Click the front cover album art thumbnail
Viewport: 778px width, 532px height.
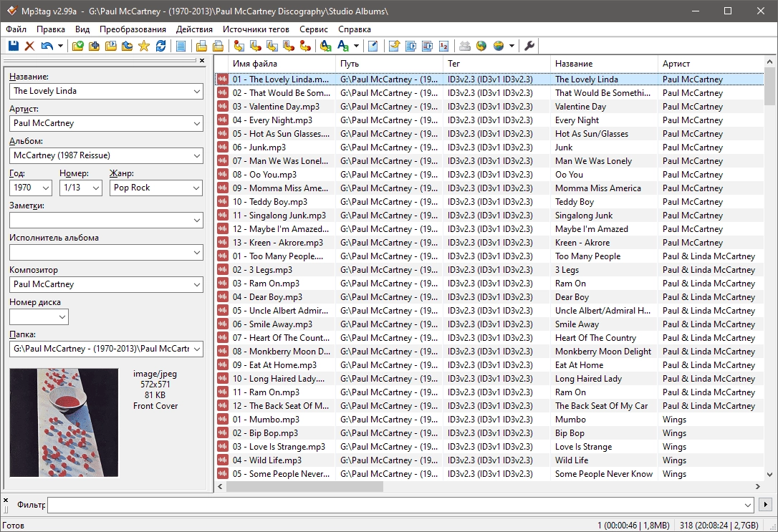[x=64, y=422]
